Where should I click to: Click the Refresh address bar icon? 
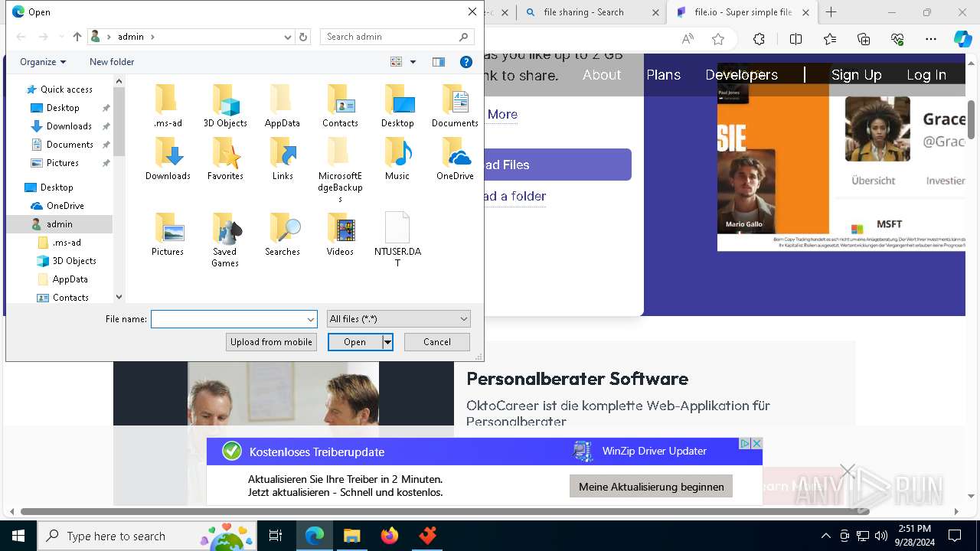[303, 37]
